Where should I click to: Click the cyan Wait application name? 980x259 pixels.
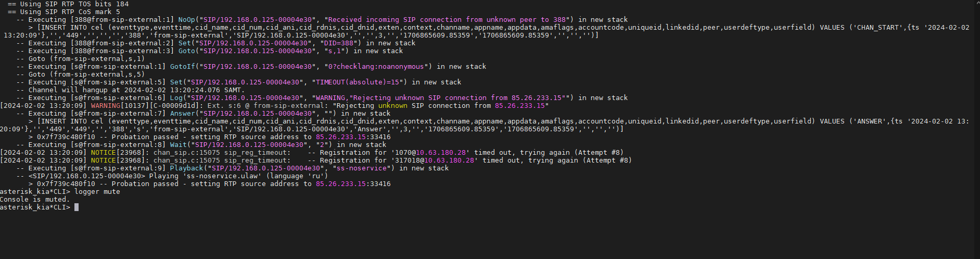point(179,145)
